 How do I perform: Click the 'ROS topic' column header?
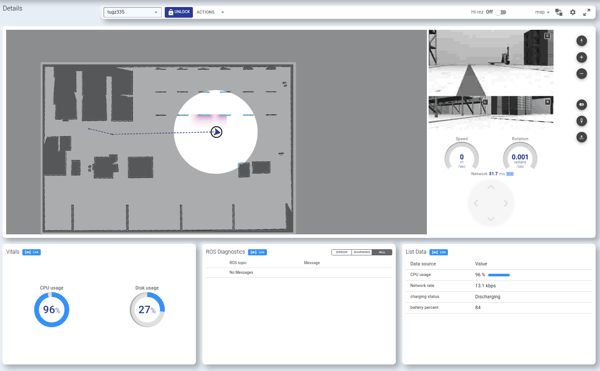pyautogui.click(x=238, y=263)
